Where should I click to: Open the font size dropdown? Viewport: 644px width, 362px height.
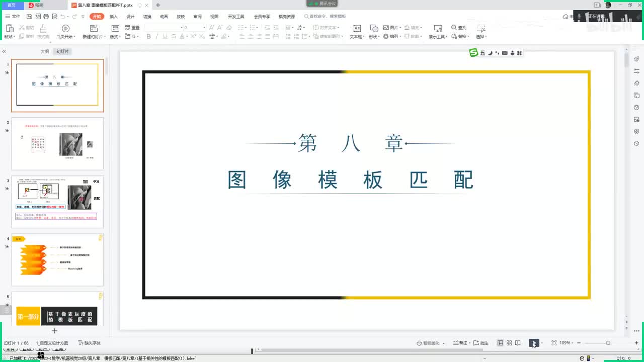click(204, 28)
